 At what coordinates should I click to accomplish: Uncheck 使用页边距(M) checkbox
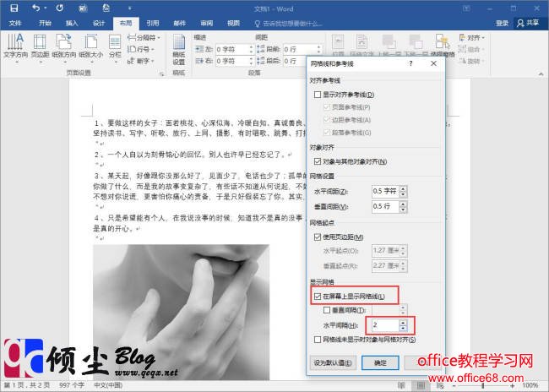pyautogui.click(x=318, y=237)
